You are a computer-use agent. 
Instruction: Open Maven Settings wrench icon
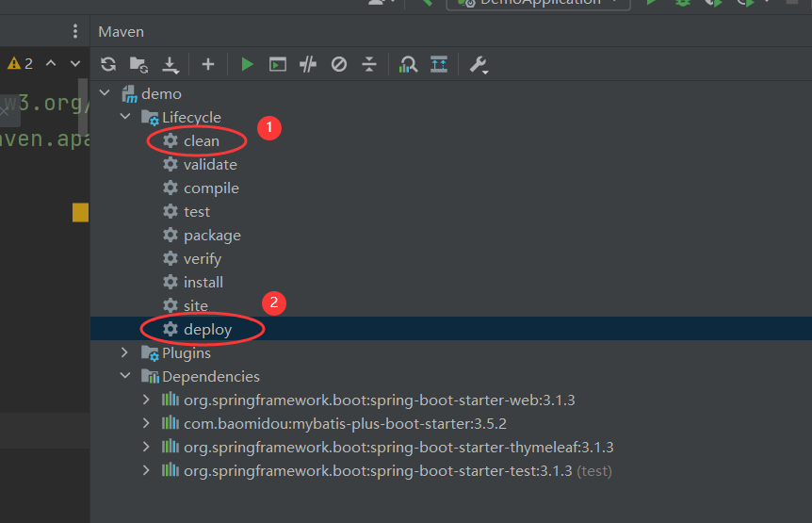tap(479, 64)
